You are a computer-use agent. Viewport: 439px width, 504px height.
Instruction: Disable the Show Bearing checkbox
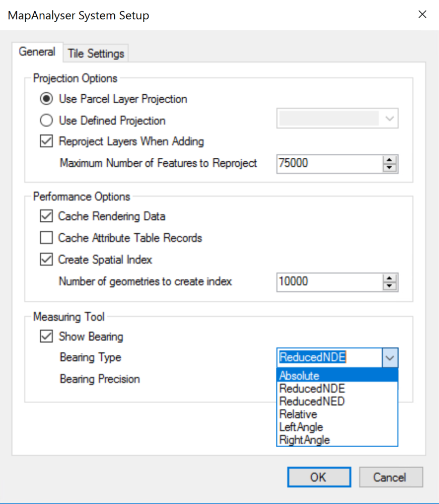click(46, 336)
